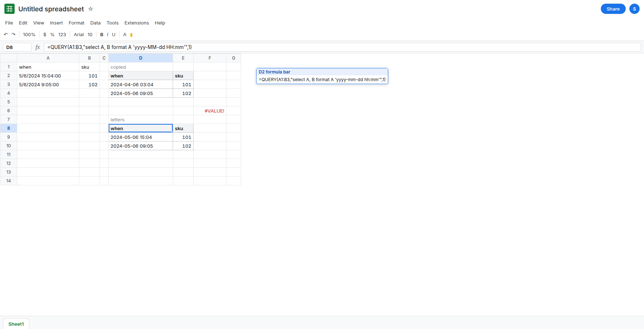The image size is (644, 329).
Task: Open the Format menu
Action: pos(76,23)
